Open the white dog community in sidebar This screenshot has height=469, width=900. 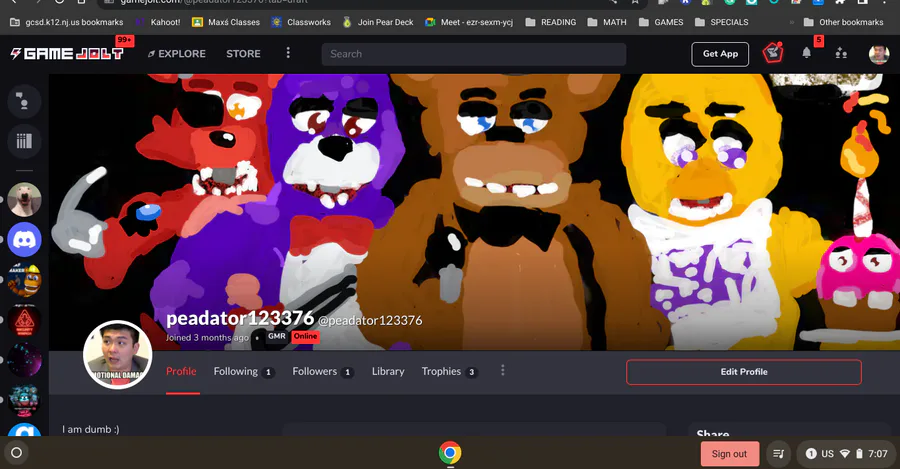coord(24,199)
